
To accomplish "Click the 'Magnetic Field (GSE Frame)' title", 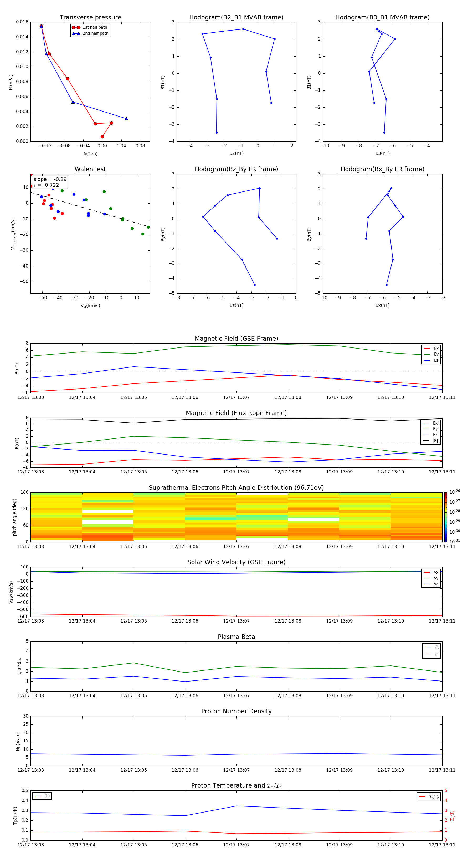I will 236,339.
